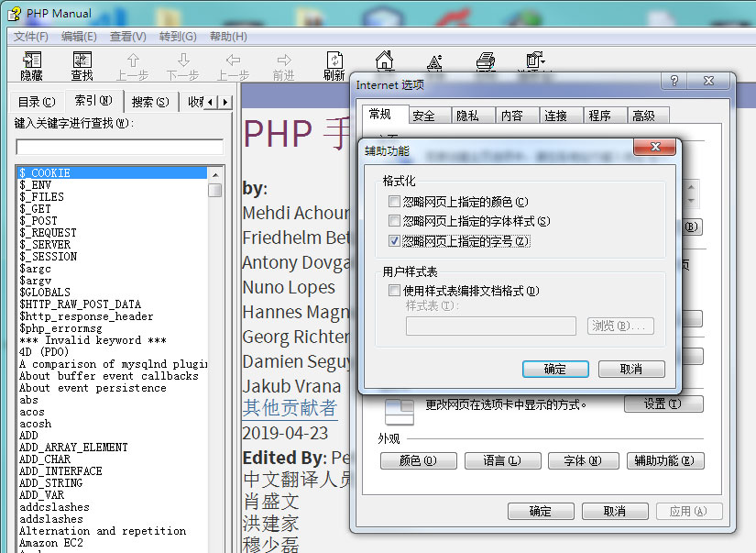Check 忽略网页上指定的颜色 checkbox
The width and height of the screenshot is (756, 553).
pyautogui.click(x=394, y=201)
